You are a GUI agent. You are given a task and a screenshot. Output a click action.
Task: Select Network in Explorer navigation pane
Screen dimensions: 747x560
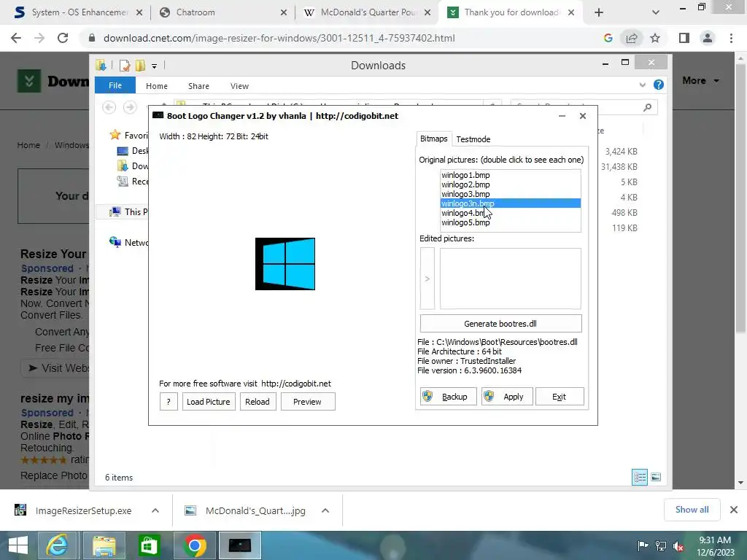tap(128, 242)
